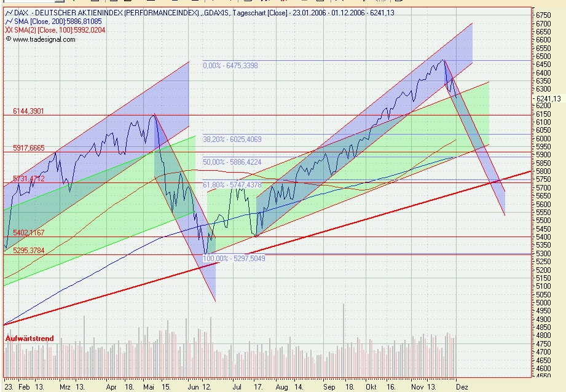
Task: Click the 6400 value on the price axis
Action: coord(544,73)
